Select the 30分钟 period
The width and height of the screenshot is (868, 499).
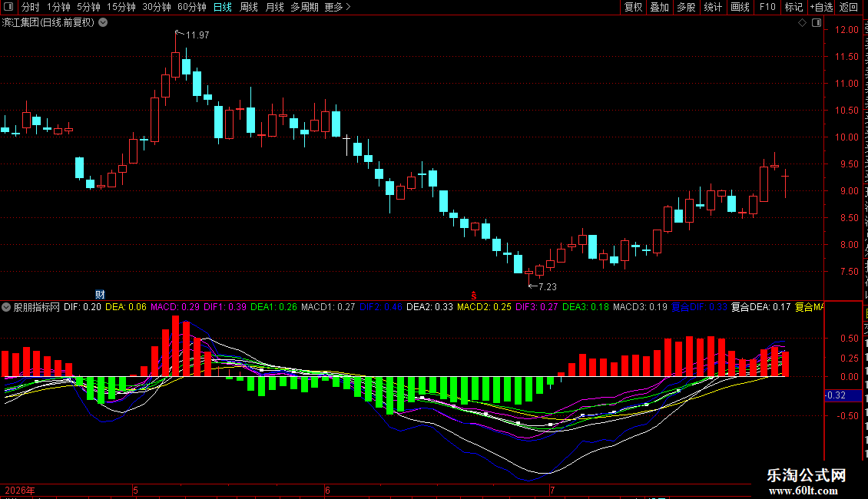[x=156, y=7]
